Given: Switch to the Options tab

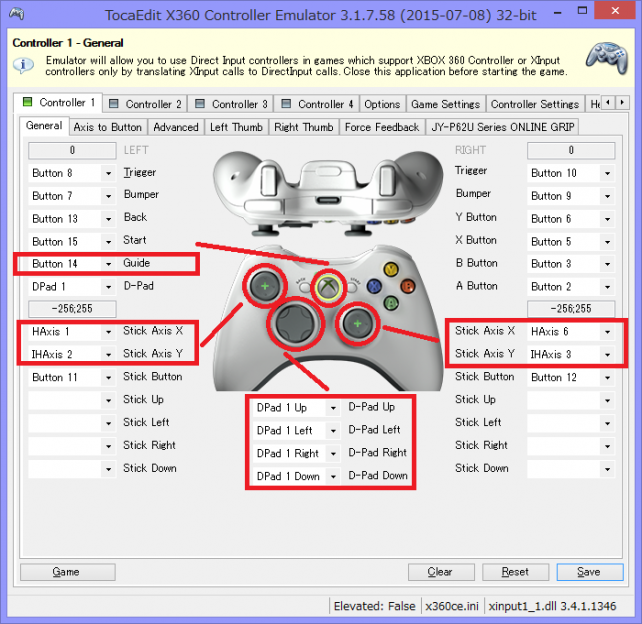Looking at the screenshot, I should pyautogui.click(x=382, y=104).
